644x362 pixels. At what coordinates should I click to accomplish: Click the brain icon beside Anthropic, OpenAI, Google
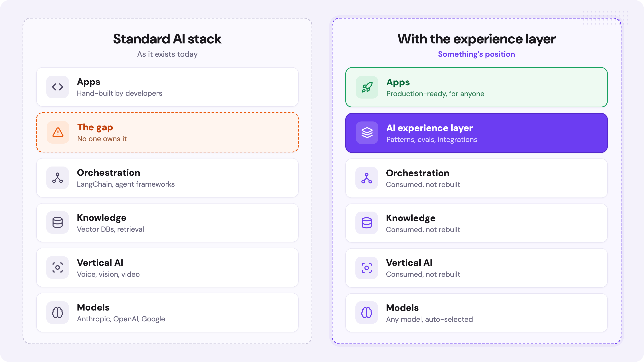coord(58,313)
